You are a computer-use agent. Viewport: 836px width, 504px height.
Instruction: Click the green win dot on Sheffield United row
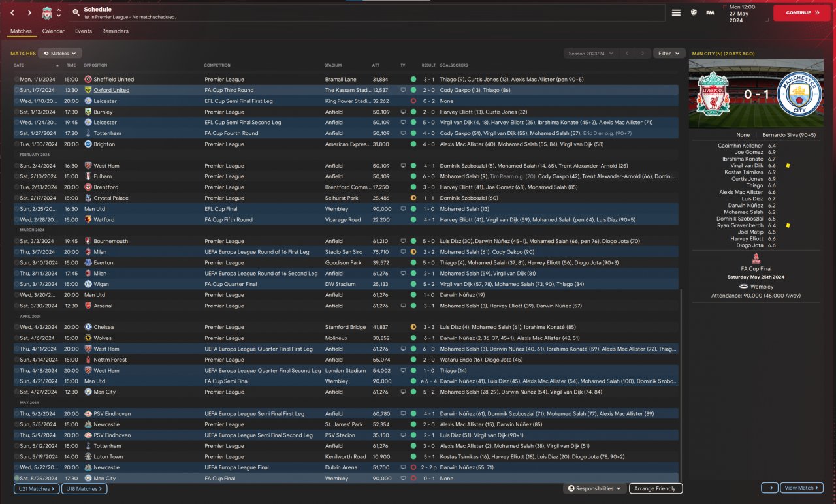(x=413, y=79)
